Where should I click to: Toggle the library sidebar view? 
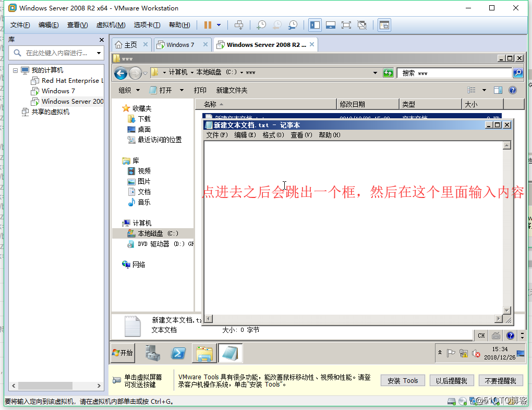[x=315, y=24]
